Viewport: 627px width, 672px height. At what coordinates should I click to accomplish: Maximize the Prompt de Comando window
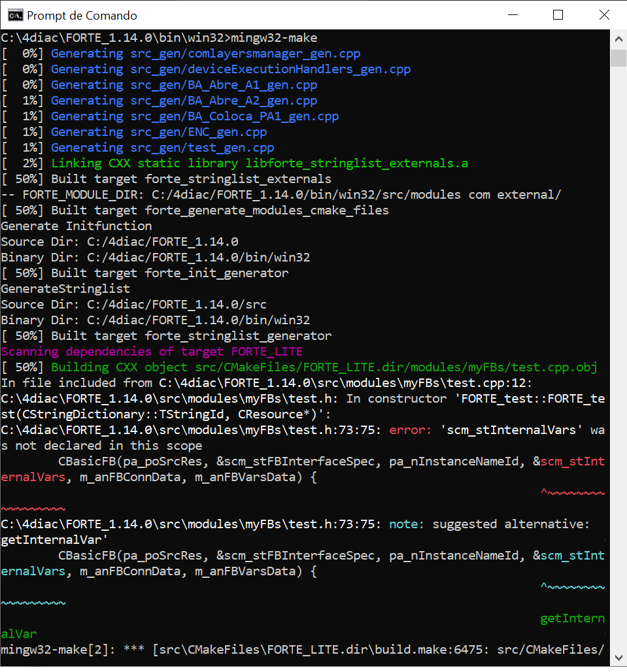click(558, 15)
